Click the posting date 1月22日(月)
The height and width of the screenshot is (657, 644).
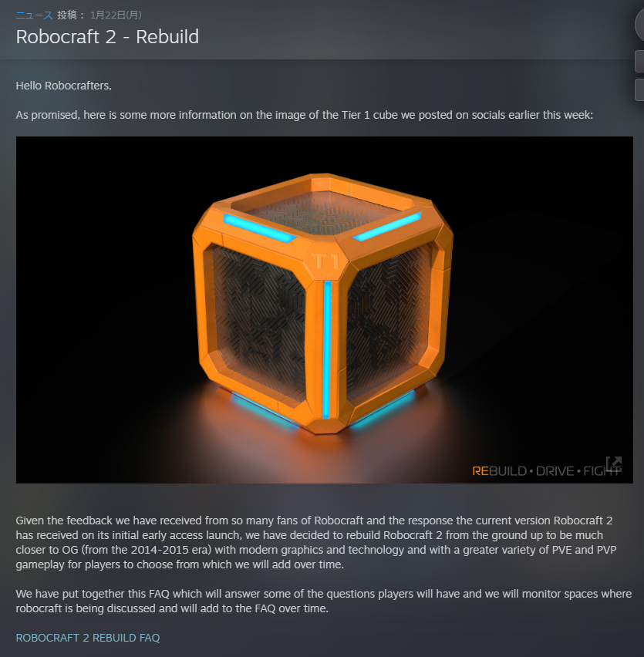[x=116, y=15]
